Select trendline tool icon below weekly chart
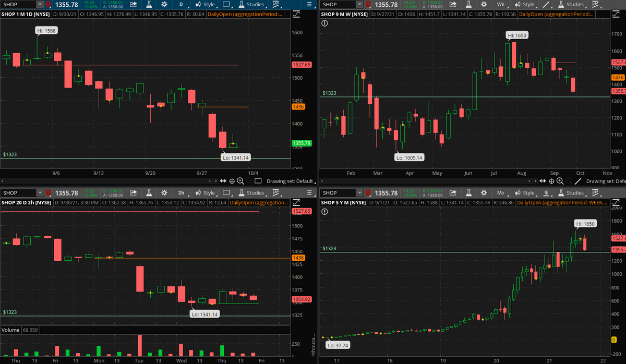Image resolution: width=626 pixels, height=364 pixels. pos(577,181)
